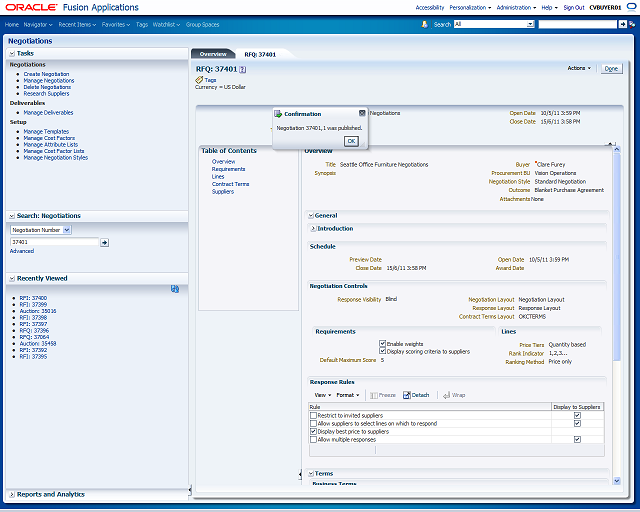Viewport: 640px width, 512px height.
Task: Click OK in Confirmation dialog
Action: pyautogui.click(x=351, y=141)
